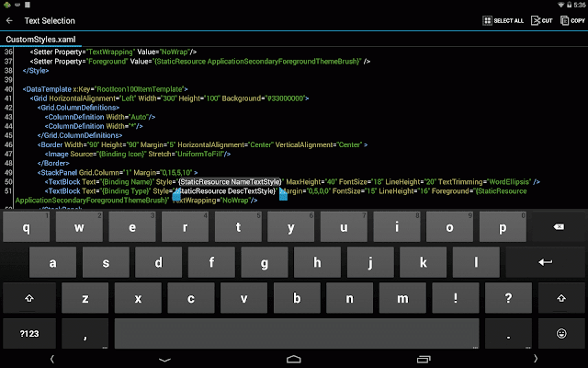
Task: Tap WordEllipsis trimming value on line 50
Action: click(510, 182)
